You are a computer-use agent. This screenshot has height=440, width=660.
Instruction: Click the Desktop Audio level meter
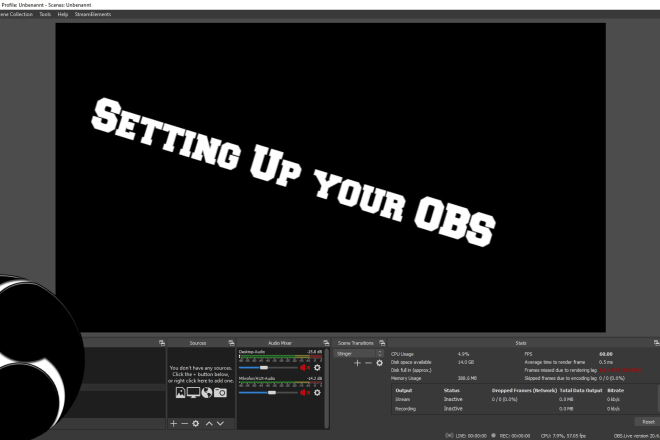(280, 358)
